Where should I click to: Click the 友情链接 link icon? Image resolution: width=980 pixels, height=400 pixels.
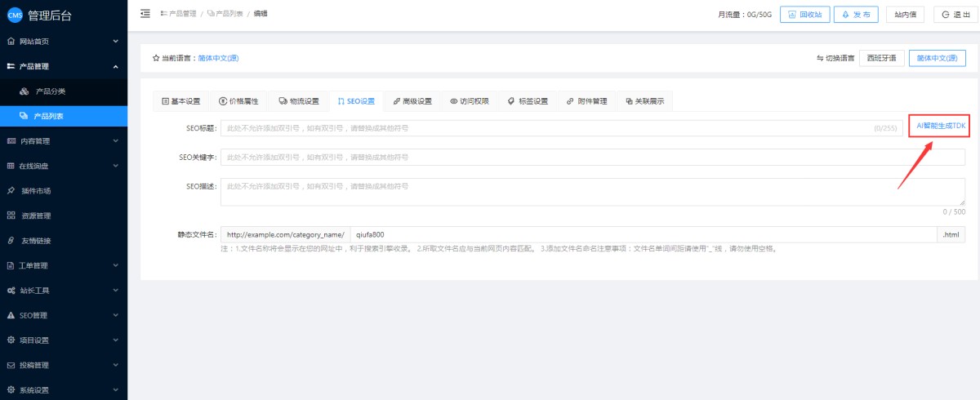pos(11,241)
